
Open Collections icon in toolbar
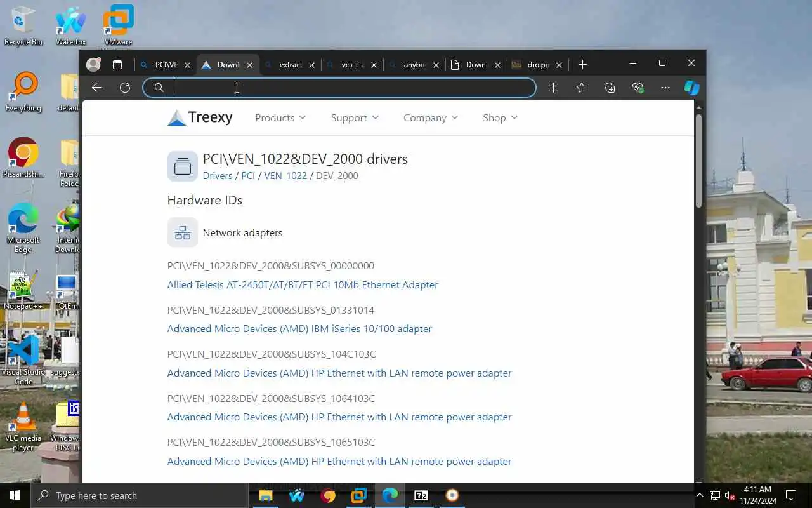point(610,88)
